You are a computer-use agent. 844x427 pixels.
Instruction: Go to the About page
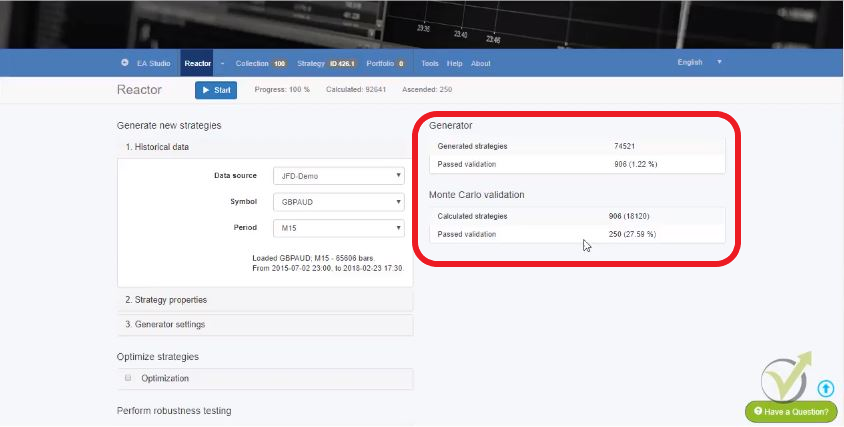[x=480, y=63]
